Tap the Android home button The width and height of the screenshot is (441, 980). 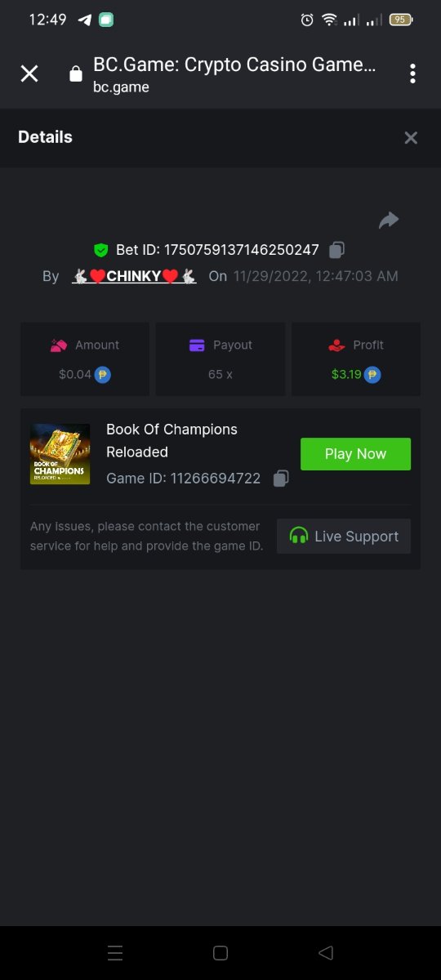click(x=220, y=953)
